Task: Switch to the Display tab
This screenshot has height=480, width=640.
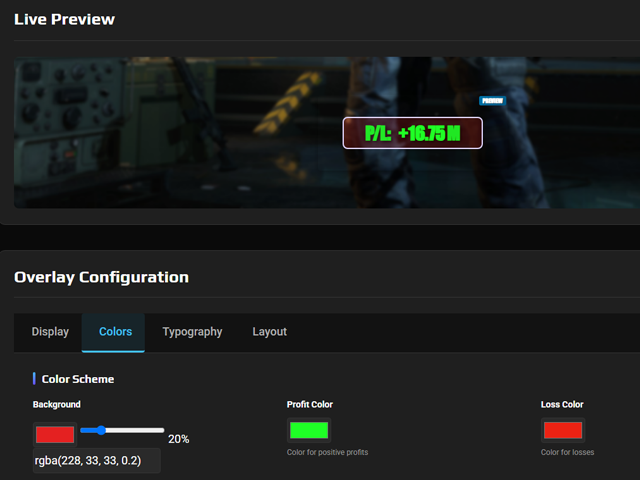Action: pyautogui.click(x=50, y=332)
